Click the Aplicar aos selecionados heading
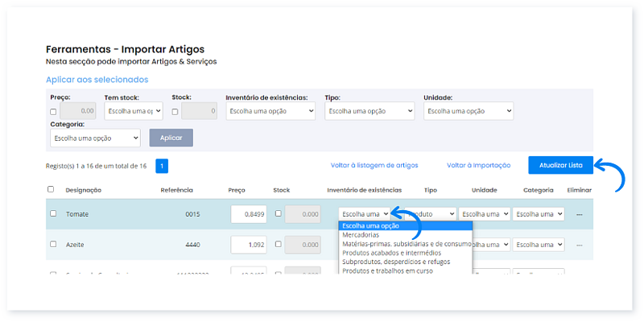The height and width of the screenshot is (322, 644). point(97,79)
